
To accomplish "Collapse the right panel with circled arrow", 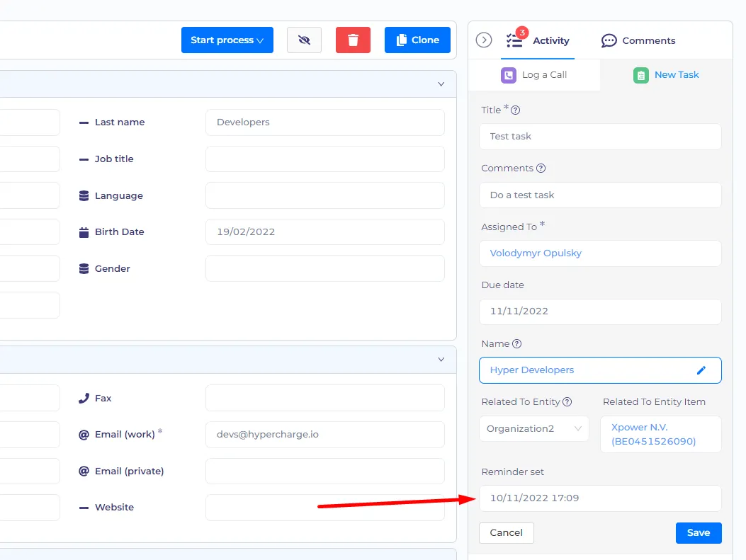I will click(484, 40).
